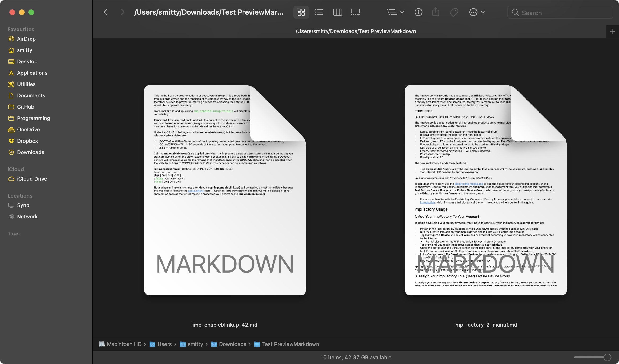Select imp_factory_2_manuf.md file thumbnail
This screenshot has height=364, width=619.
click(x=485, y=190)
